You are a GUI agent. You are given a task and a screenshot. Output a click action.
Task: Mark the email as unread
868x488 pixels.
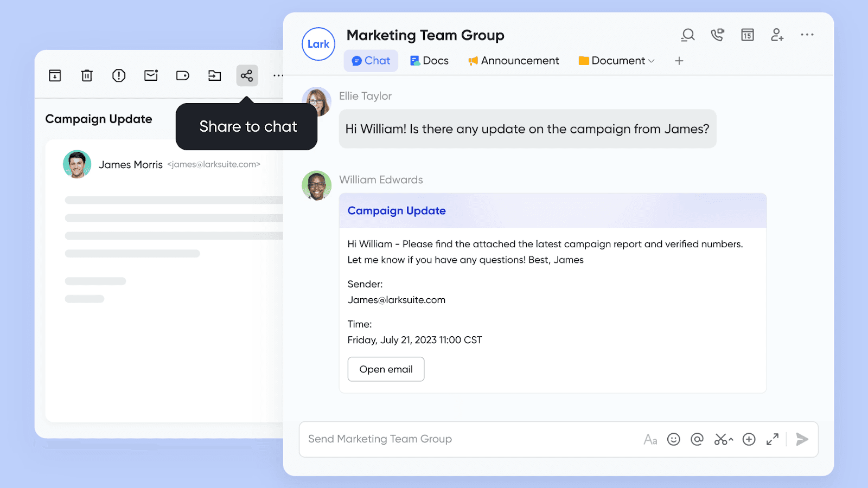(x=151, y=75)
